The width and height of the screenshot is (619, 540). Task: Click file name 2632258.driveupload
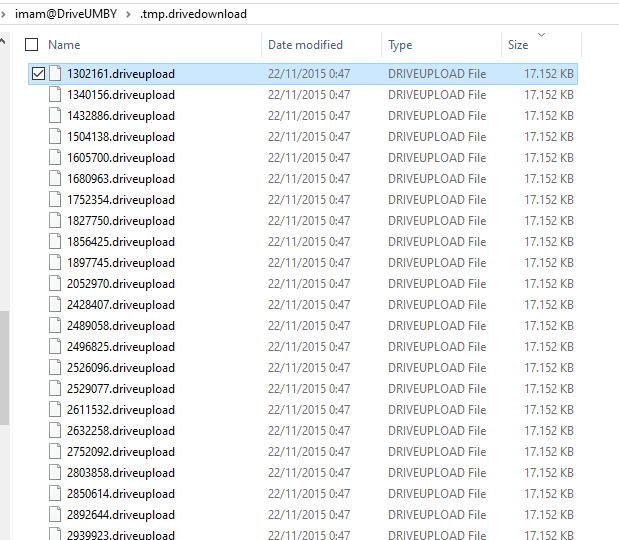[121, 431]
